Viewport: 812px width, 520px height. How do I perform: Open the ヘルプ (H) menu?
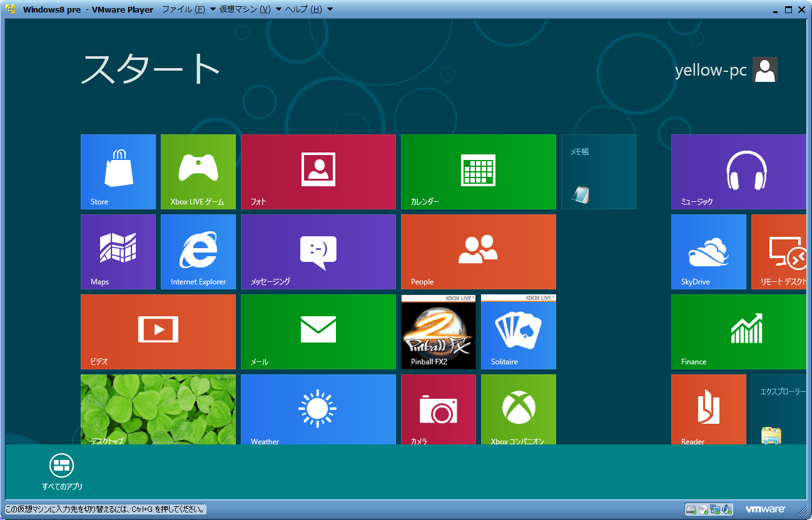[x=309, y=9]
